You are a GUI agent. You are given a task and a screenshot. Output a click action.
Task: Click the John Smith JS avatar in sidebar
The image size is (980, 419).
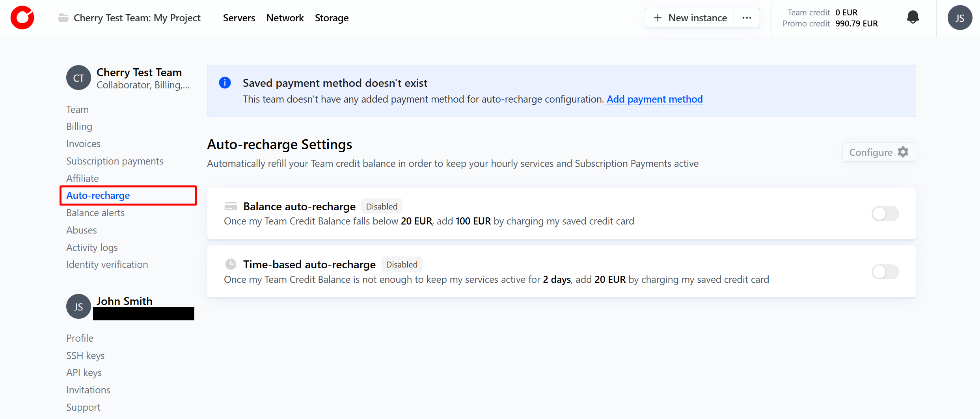click(x=78, y=307)
